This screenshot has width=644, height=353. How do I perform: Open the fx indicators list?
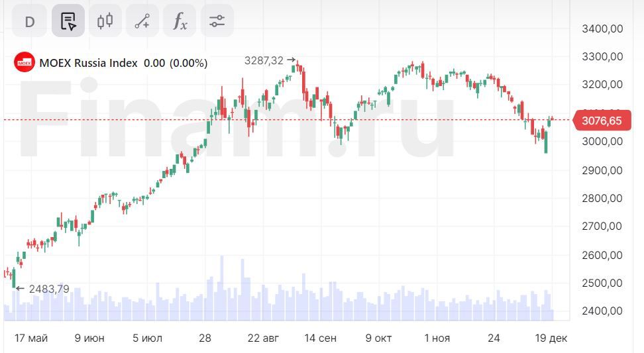(180, 21)
